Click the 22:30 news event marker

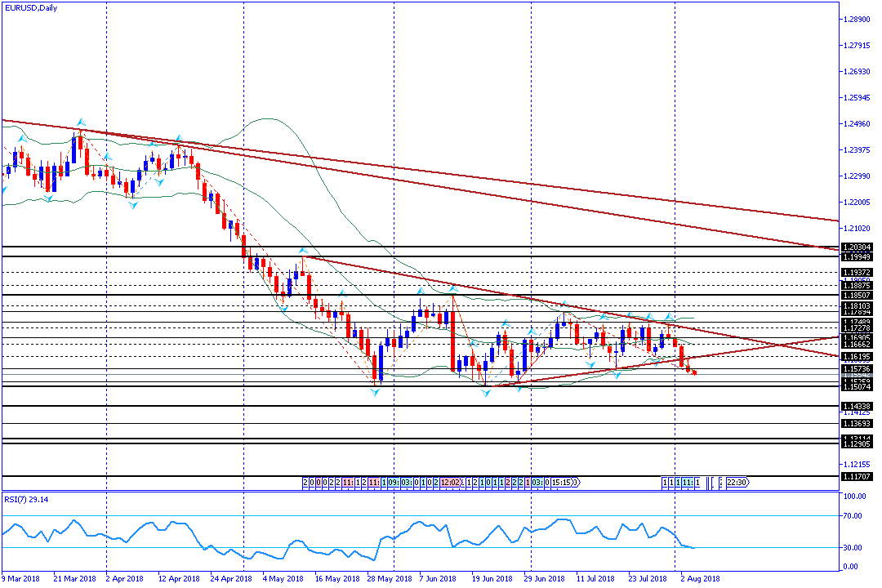tap(737, 482)
